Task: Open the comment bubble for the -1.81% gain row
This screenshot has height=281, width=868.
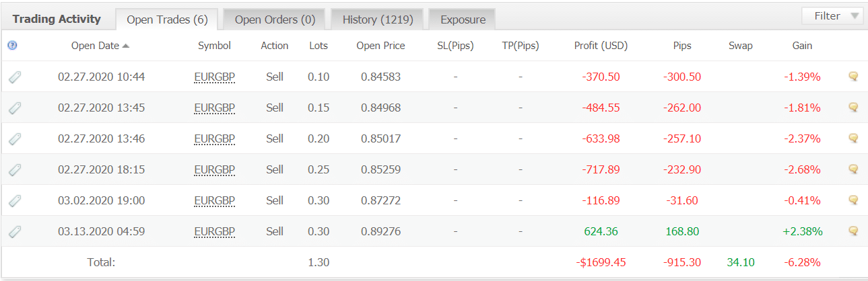Action: pos(853,108)
